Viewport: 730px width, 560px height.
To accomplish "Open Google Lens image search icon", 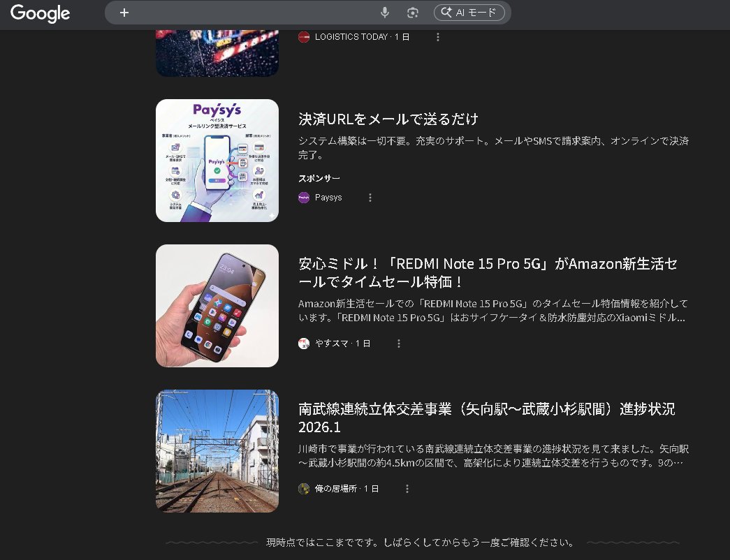I will pyautogui.click(x=412, y=13).
